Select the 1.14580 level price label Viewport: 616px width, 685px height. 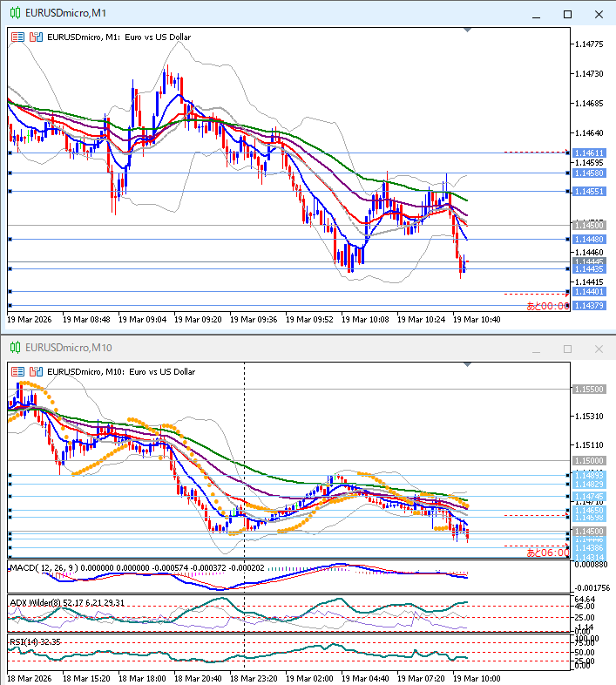pyautogui.click(x=587, y=173)
